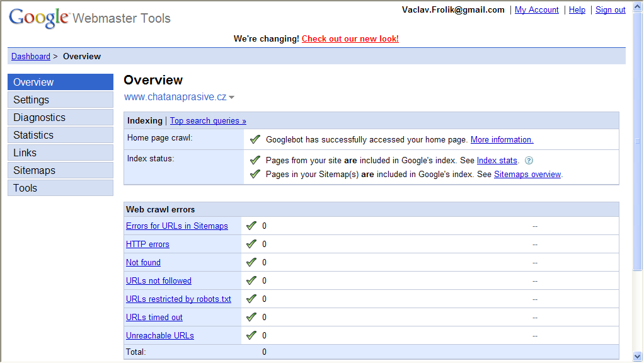Image resolution: width=644 pixels, height=363 pixels.
Task: Open Tools in the sidebar
Action: 60,188
